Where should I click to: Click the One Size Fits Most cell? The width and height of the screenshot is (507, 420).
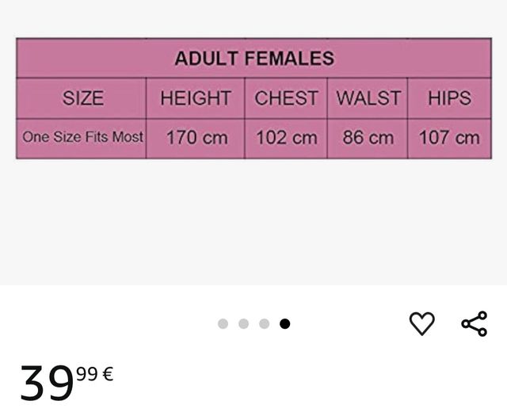tap(82, 137)
